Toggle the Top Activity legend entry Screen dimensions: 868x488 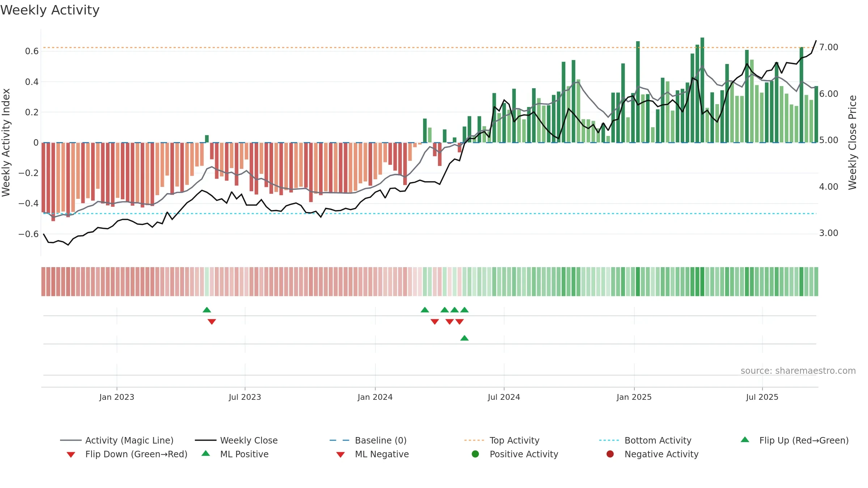click(x=502, y=440)
